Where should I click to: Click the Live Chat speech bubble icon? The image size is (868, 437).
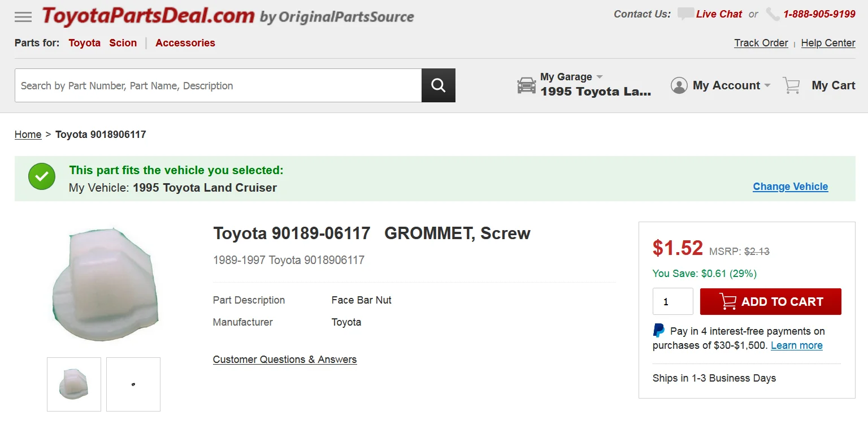tap(685, 14)
